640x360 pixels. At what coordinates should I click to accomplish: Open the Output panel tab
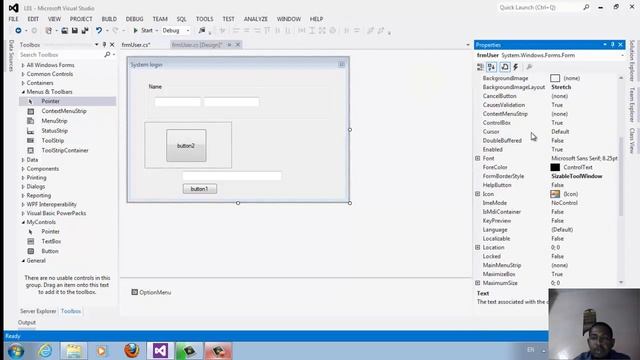click(27, 322)
